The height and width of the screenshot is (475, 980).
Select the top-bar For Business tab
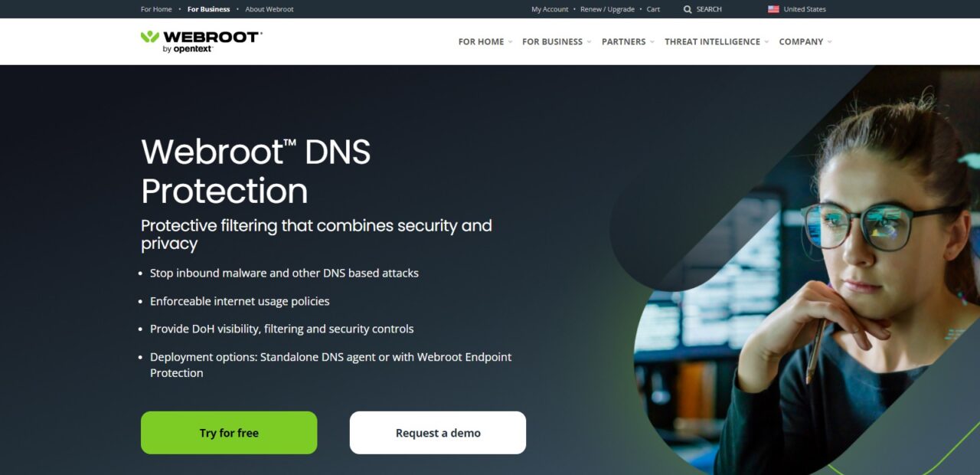[x=208, y=9]
